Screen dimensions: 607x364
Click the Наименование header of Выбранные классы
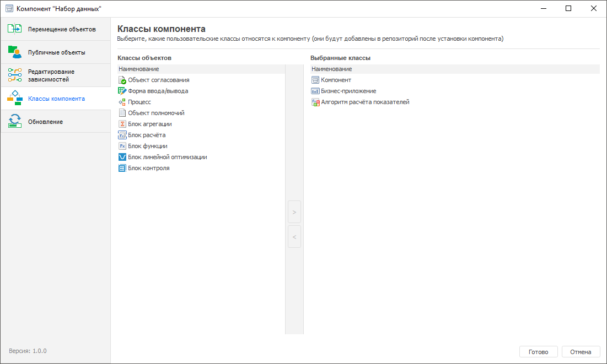332,69
